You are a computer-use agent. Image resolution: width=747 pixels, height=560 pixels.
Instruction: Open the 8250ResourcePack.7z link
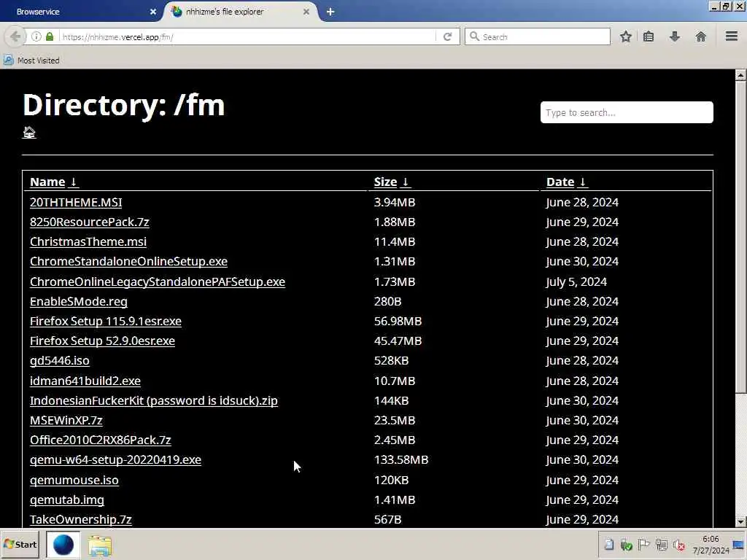tap(90, 222)
